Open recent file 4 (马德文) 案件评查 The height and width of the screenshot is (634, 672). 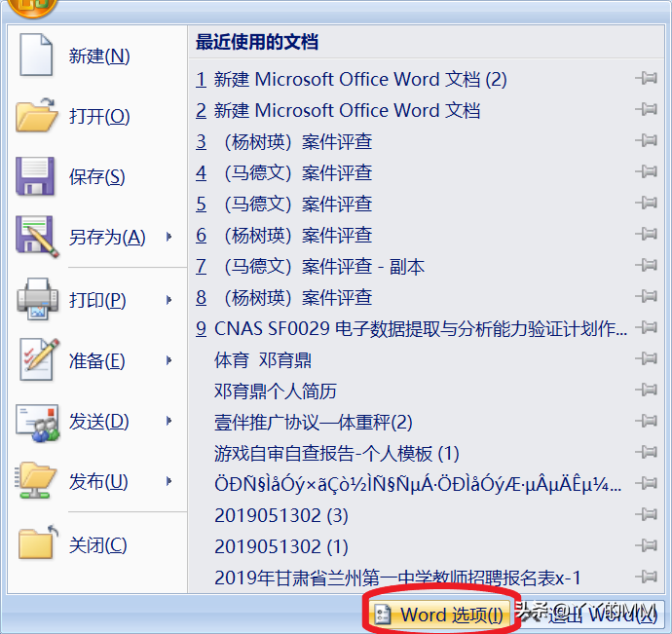283,172
